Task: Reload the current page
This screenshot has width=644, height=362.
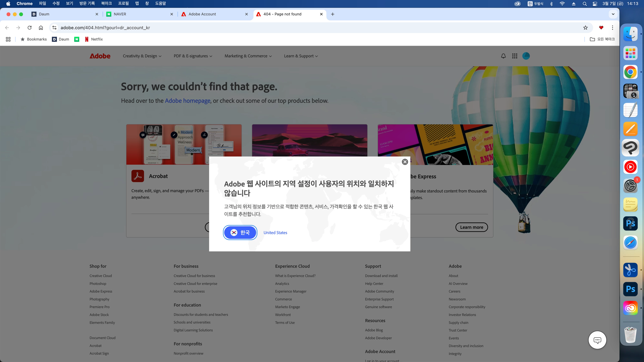Action: point(30,28)
